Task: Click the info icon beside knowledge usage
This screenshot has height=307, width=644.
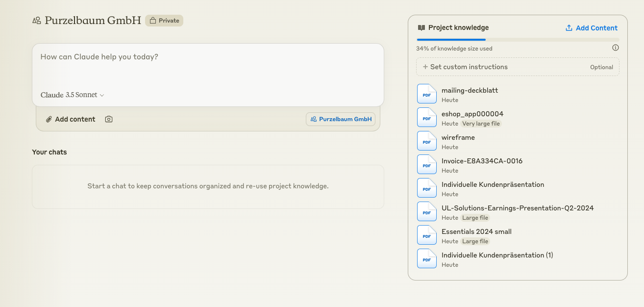Action: (x=616, y=48)
